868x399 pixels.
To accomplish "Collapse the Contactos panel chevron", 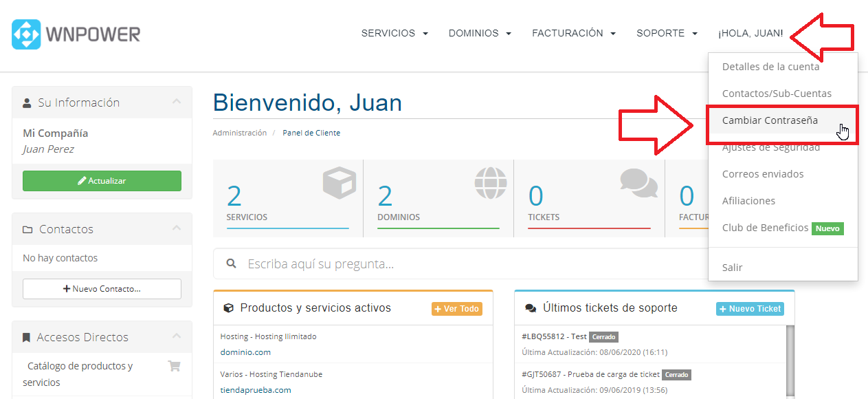I will [x=177, y=228].
